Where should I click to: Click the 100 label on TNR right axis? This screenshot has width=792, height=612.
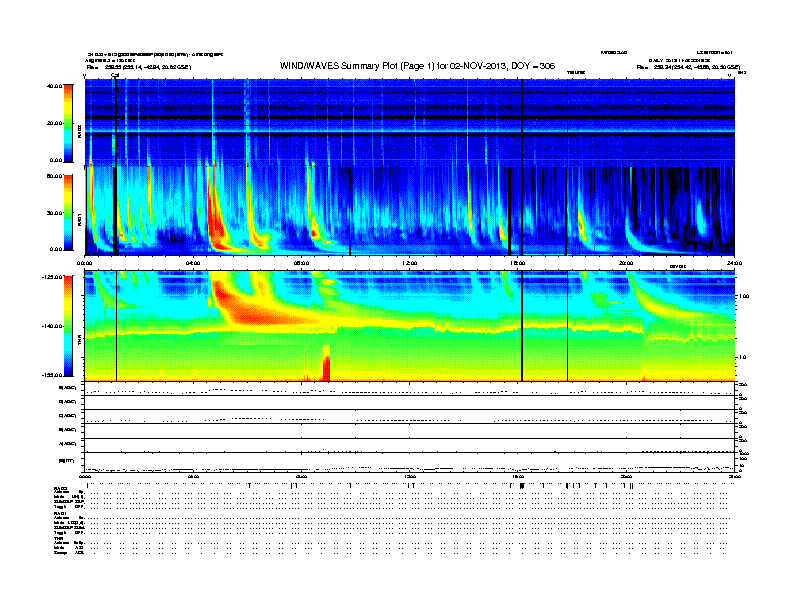point(744,296)
